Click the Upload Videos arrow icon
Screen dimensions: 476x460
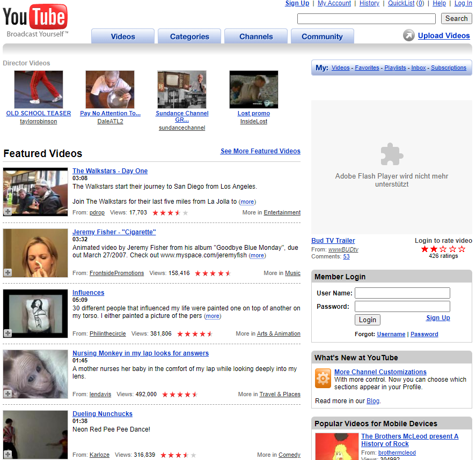tap(408, 35)
